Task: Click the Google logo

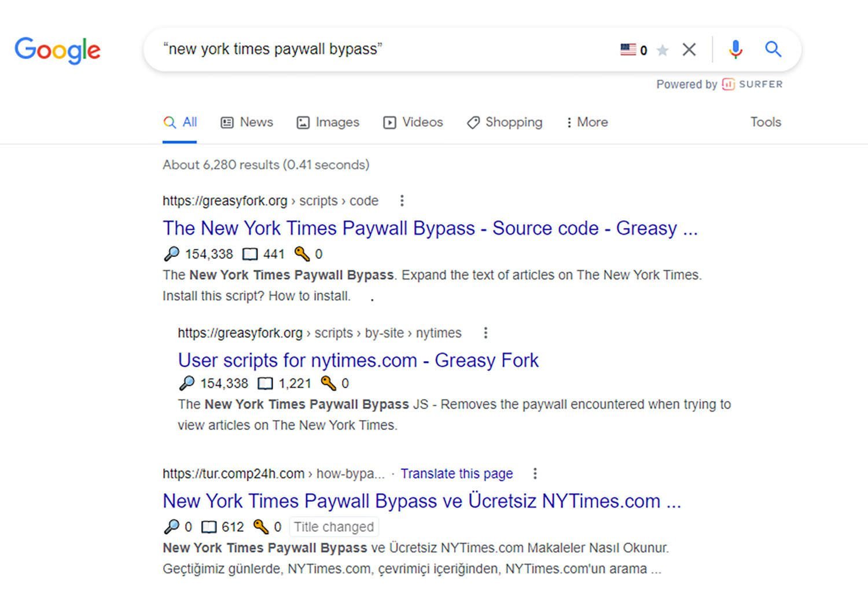Action: point(57,50)
